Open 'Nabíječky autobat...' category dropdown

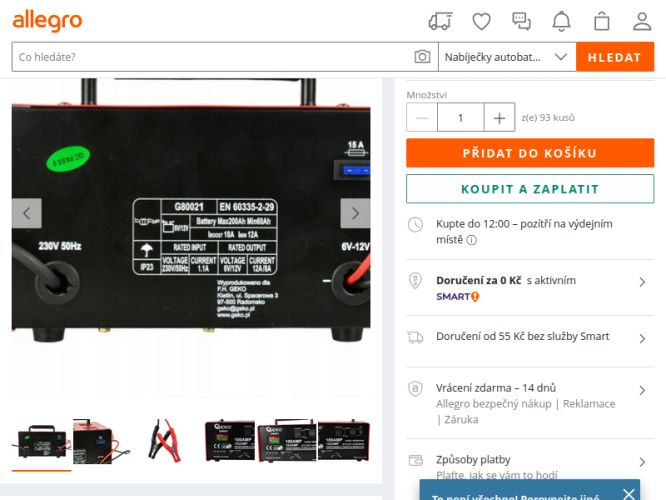(x=507, y=57)
